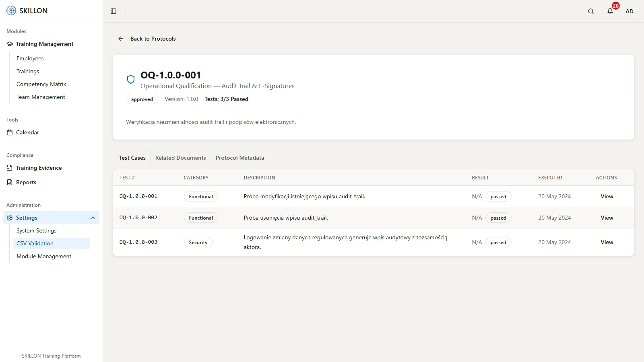Click the back arrow icon
The image size is (644, 362).
(x=121, y=39)
